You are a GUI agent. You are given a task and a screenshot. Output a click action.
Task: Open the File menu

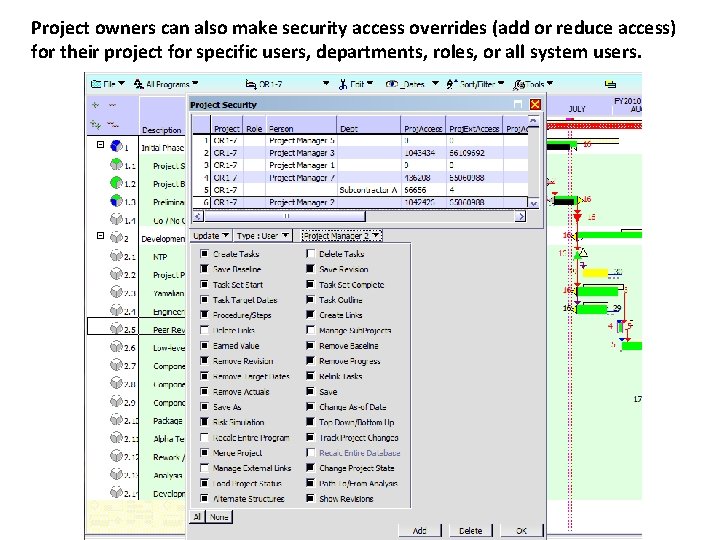tap(108, 84)
